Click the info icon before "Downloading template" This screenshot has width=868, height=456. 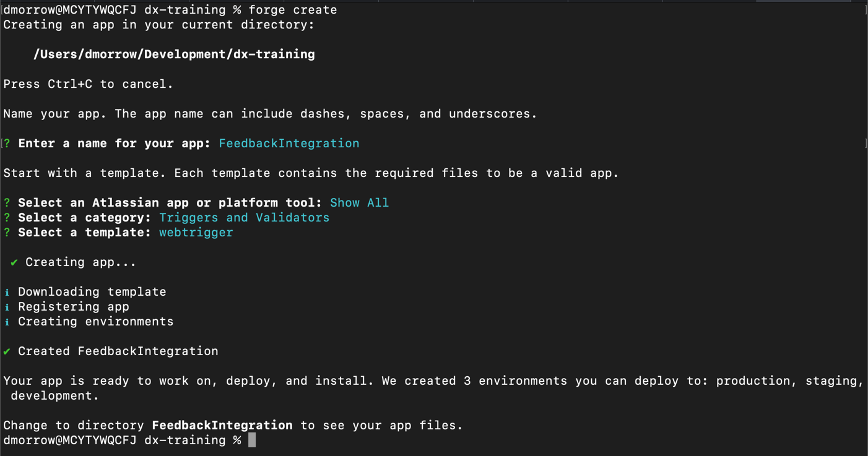pyautogui.click(x=7, y=291)
